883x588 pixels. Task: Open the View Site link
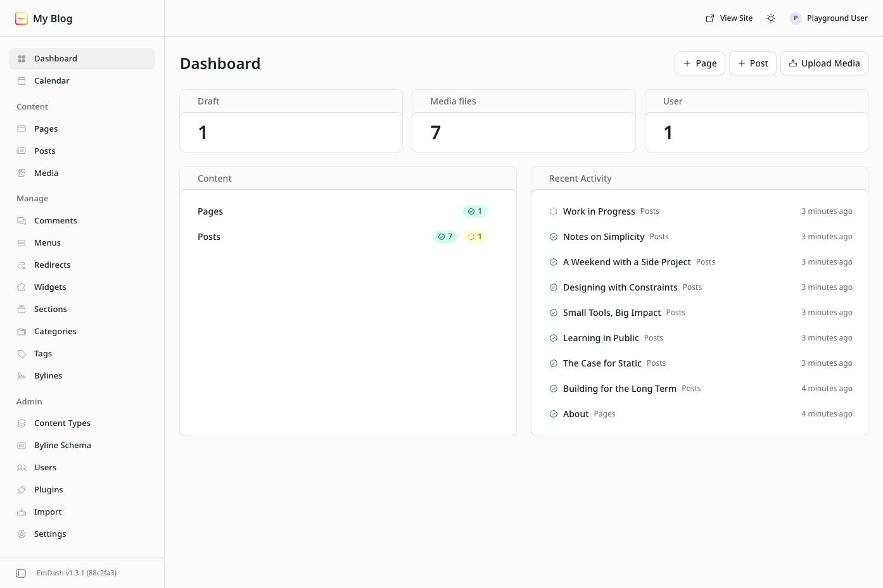729,18
